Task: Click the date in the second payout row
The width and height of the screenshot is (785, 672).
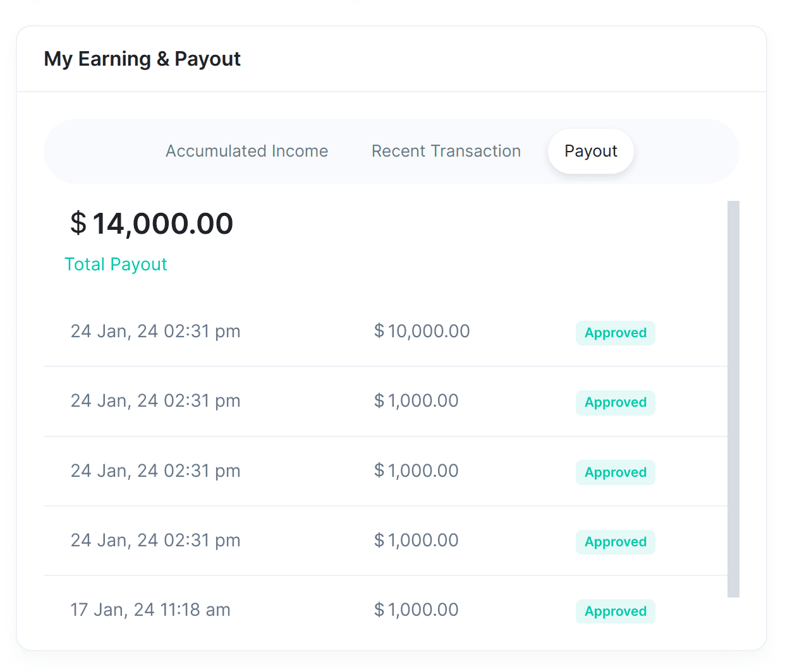Action: 155,400
